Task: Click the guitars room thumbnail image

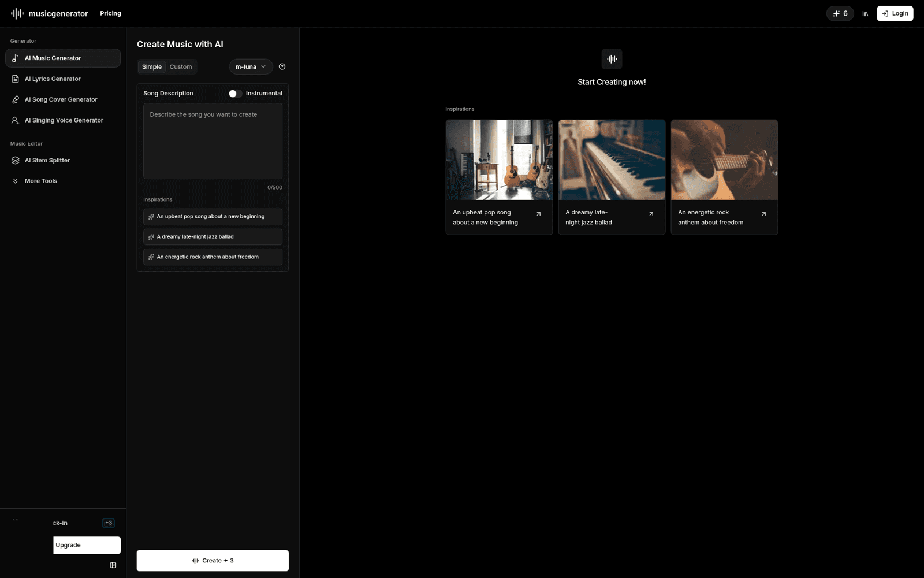Action: tap(499, 160)
